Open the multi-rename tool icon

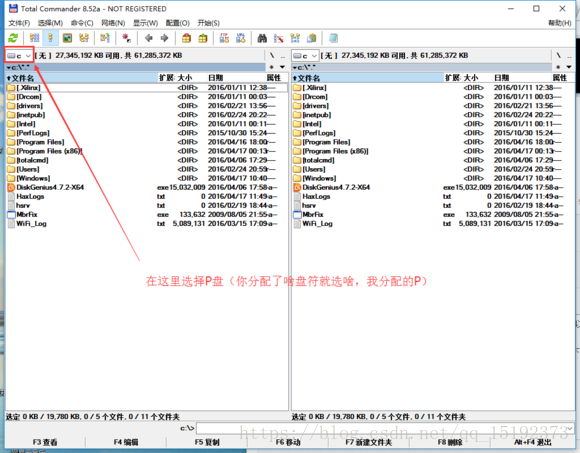point(279,38)
